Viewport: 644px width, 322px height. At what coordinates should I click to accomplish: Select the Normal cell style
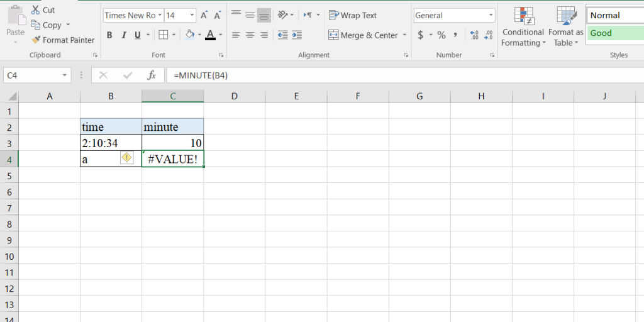pos(615,16)
